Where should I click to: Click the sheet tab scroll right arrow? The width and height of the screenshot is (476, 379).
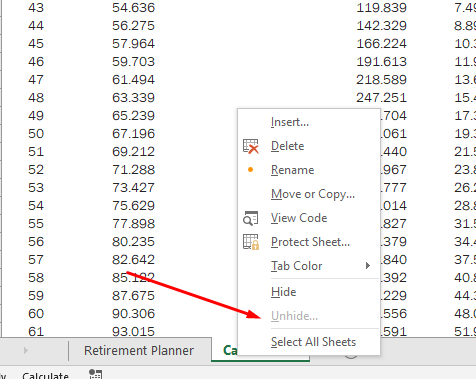26,350
